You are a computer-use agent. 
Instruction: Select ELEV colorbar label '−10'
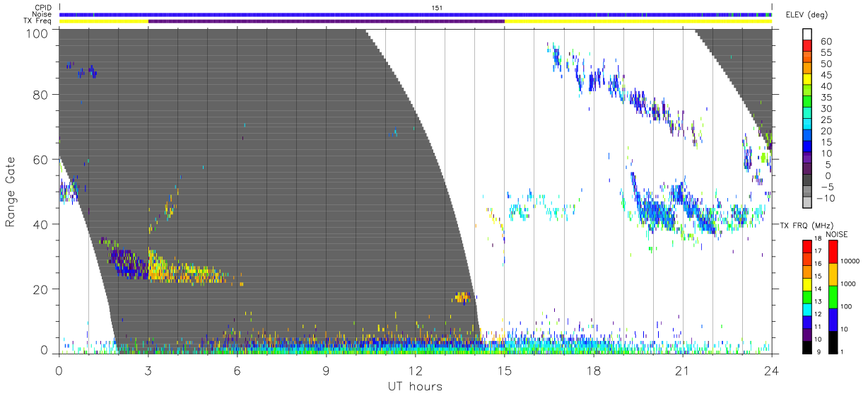point(824,198)
